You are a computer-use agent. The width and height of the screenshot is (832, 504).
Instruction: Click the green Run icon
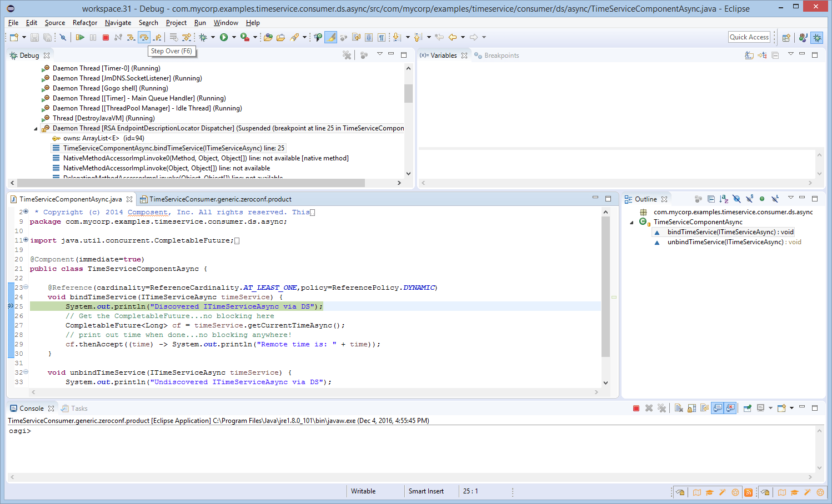[224, 37]
